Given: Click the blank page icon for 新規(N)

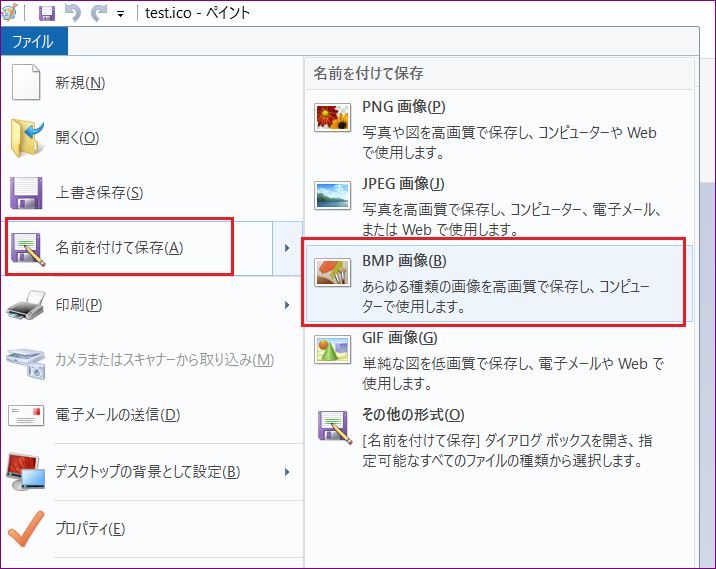Looking at the screenshot, I should (26, 82).
